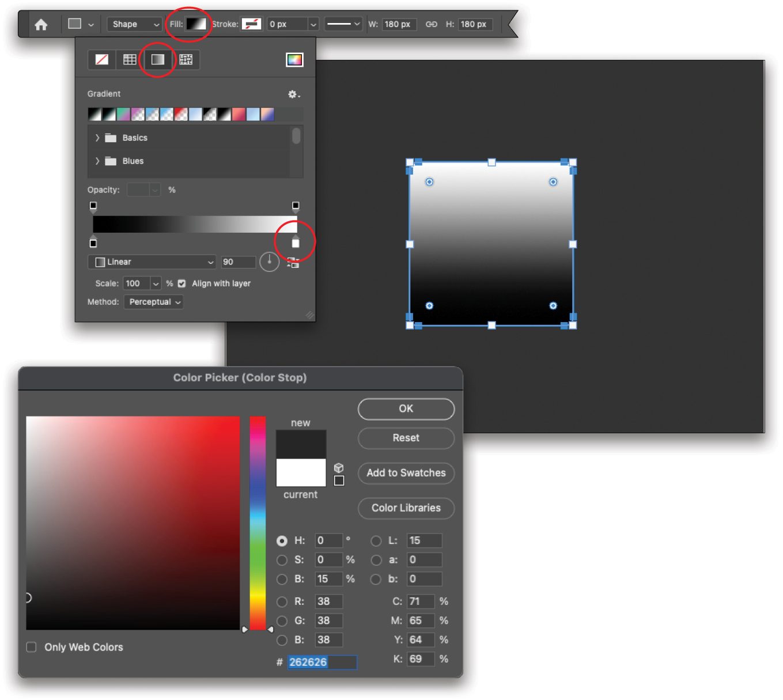Open the Linear gradient style dropdown
Viewport: 783px width, 700px height.
[152, 262]
